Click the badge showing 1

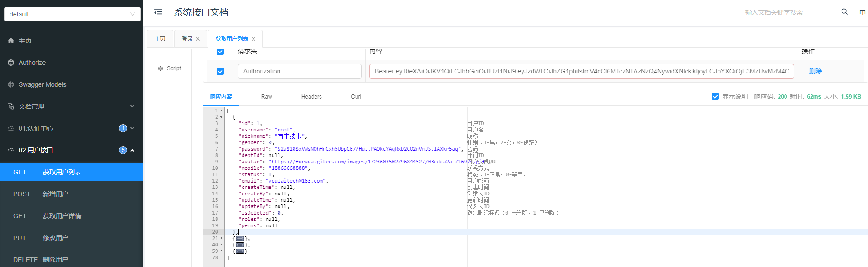point(123,128)
